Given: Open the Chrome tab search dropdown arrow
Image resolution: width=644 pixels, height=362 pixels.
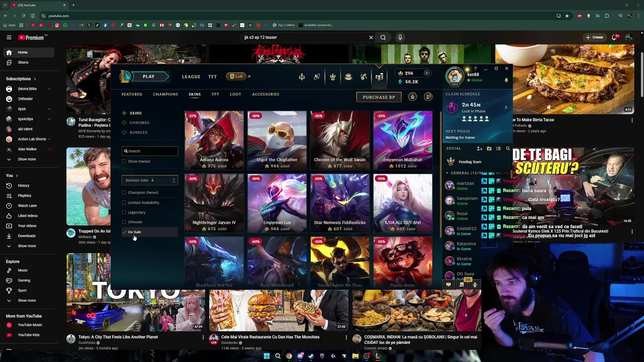Looking at the screenshot, I should click(5, 5).
